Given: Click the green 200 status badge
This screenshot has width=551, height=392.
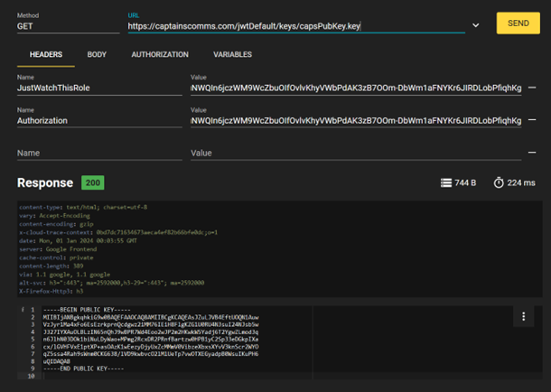Looking at the screenshot, I should [93, 183].
